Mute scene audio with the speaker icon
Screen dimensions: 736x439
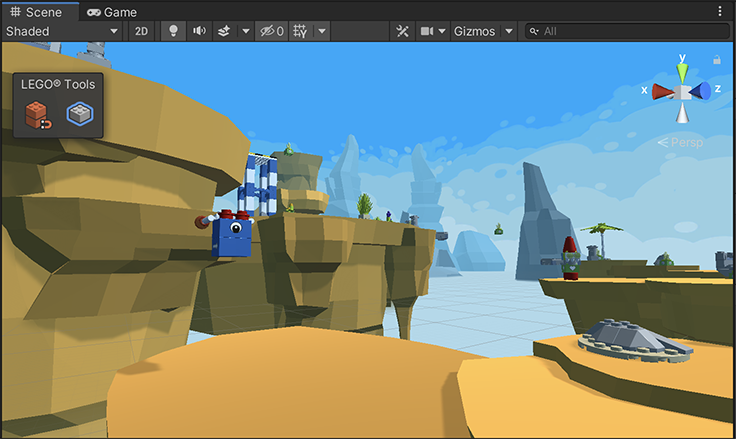click(x=199, y=31)
